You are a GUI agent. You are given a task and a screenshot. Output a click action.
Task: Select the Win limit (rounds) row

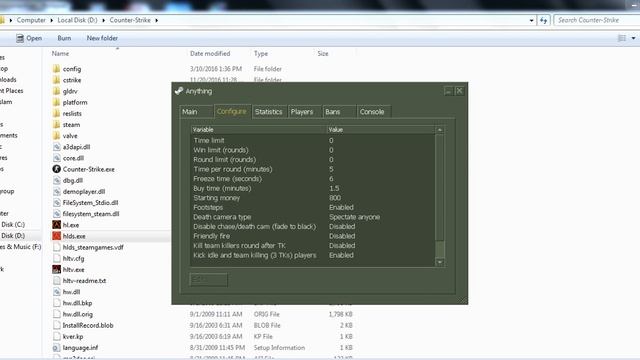(313, 150)
